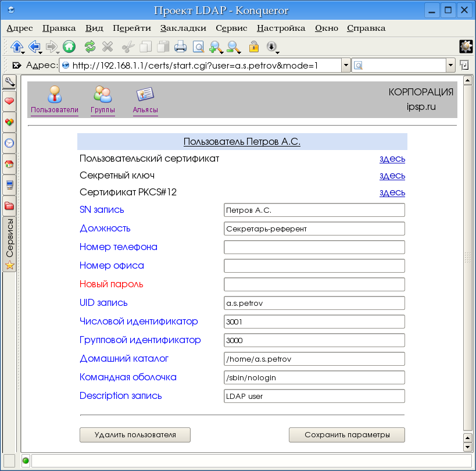Expand the search box dropdown arrow
Screen dimensions: 476x471
click(450, 65)
